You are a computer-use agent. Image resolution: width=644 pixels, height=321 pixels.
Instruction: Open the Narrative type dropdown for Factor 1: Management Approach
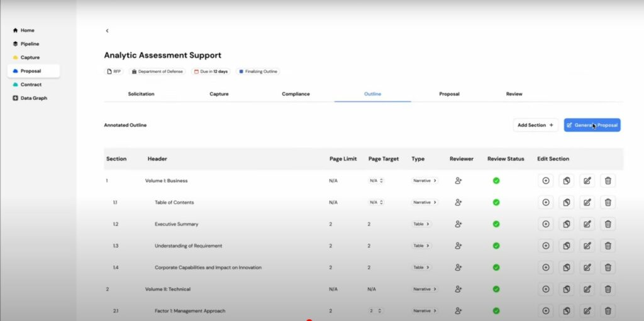click(x=425, y=311)
